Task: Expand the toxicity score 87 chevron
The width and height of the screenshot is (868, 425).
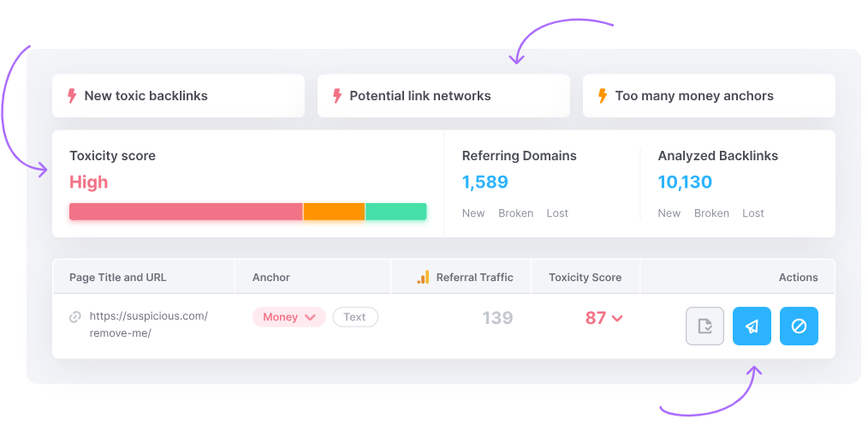Action: click(617, 319)
